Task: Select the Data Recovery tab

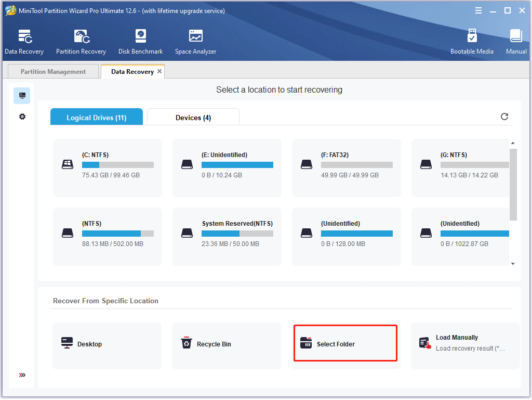Action: click(x=132, y=72)
